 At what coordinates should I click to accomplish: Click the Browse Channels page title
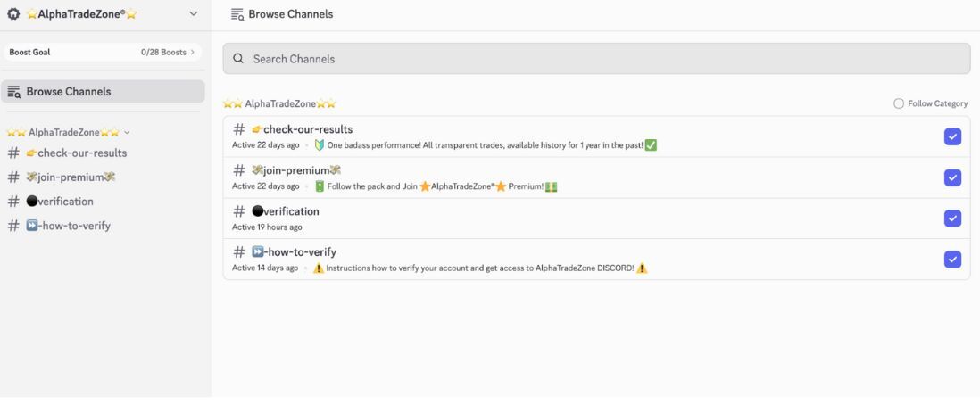(291, 14)
